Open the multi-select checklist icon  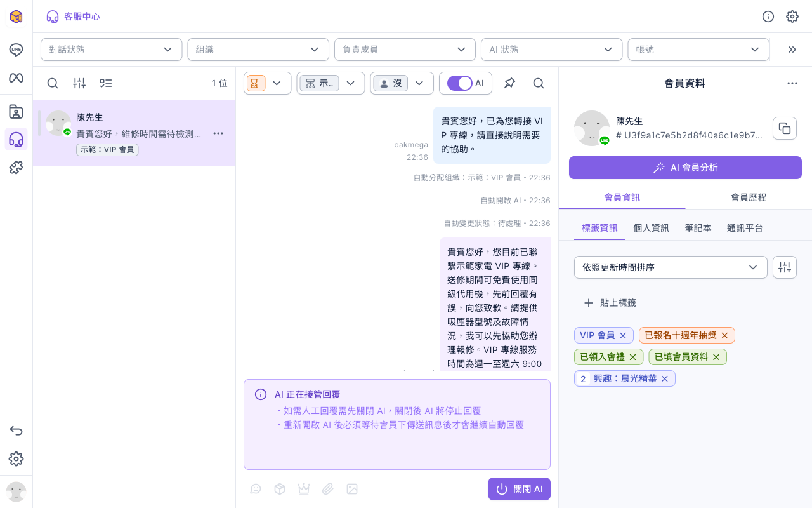pos(106,83)
